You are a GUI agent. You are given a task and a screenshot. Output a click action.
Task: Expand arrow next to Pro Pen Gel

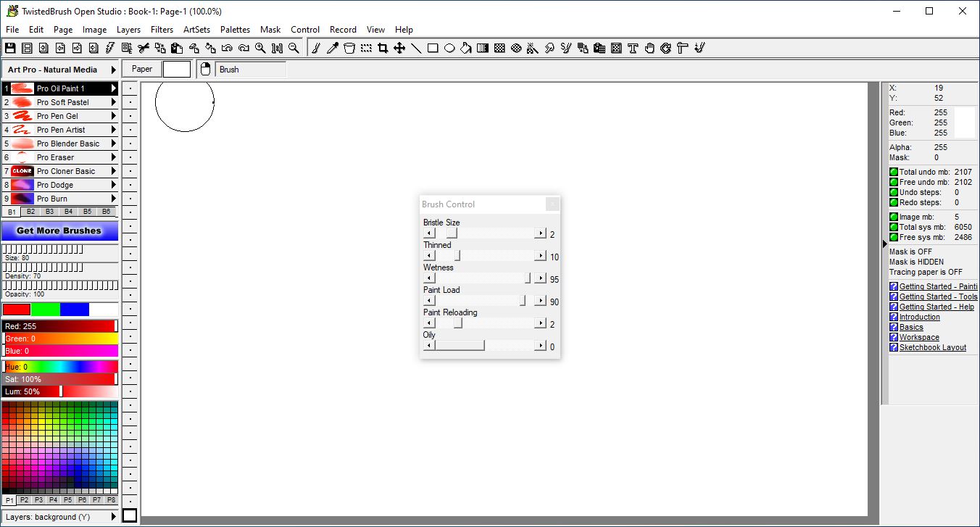coord(114,116)
